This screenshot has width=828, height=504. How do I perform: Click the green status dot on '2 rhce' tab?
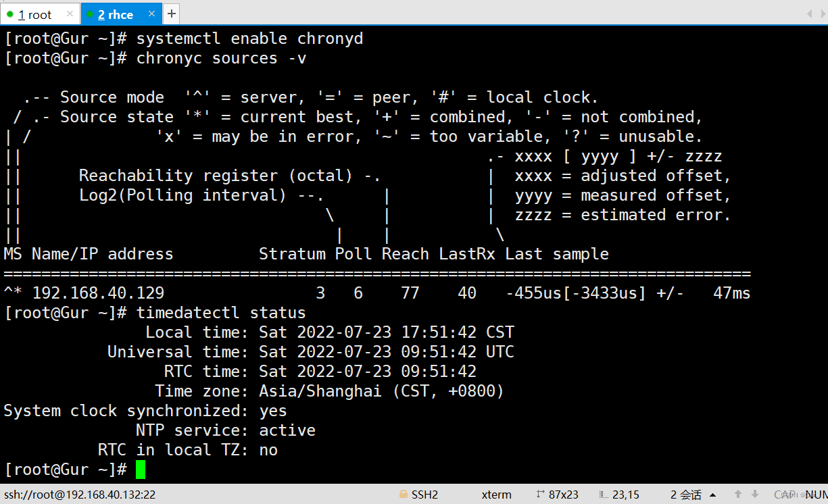(x=90, y=14)
